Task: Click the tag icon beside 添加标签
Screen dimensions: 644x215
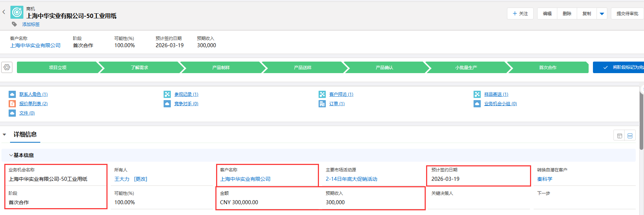Action: [14, 24]
